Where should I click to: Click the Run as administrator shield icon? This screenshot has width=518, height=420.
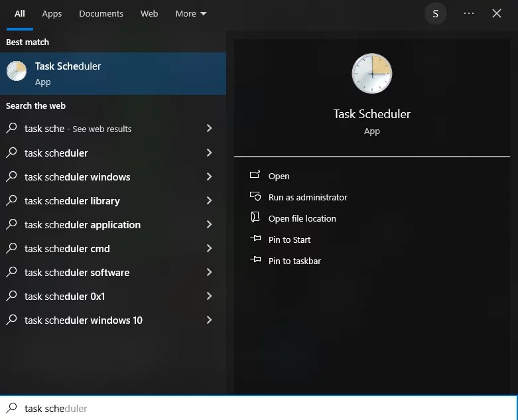coord(255,196)
